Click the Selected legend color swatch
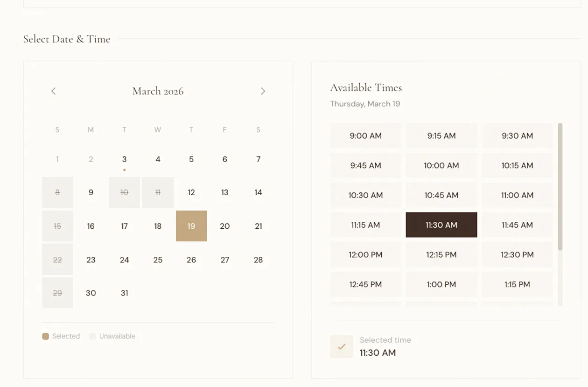The width and height of the screenshot is (588, 387). pyautogui.click(x=45, y=336)
